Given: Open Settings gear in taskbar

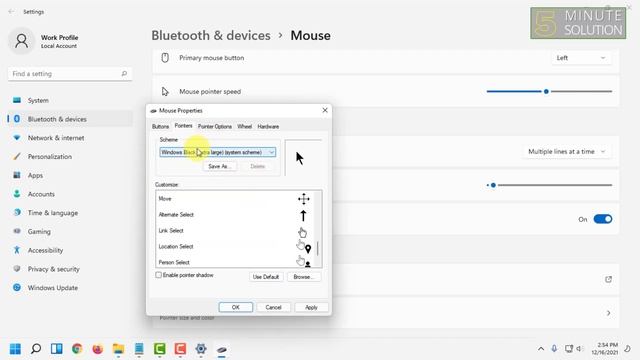Looking at the screenshot, I should [x=201, y=349].
